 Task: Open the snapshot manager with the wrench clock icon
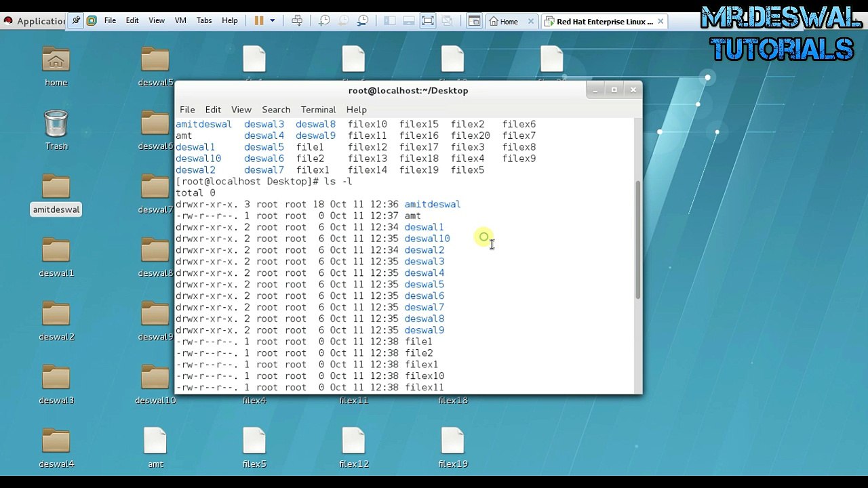pyautogui.click(x=363, y=21)
